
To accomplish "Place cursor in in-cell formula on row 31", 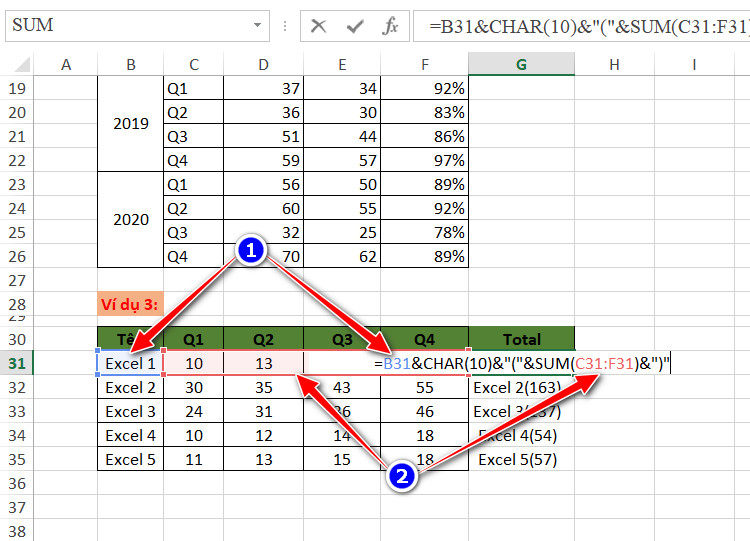I will pos(522,364).
